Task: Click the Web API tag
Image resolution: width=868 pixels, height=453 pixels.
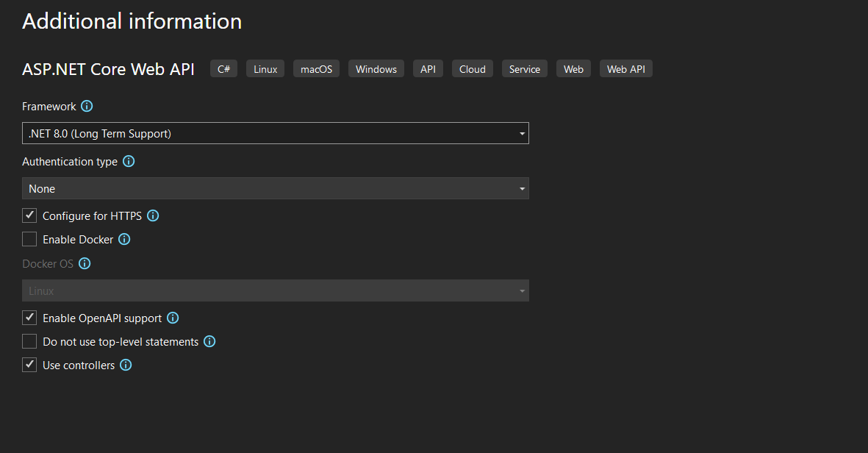Action: 625,69
